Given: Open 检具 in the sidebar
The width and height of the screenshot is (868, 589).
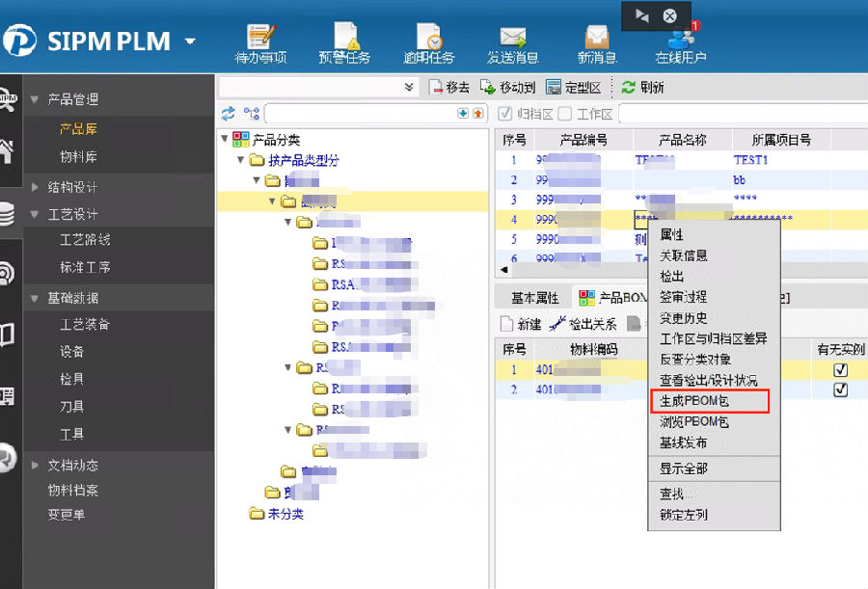Looking at the screenshot, I should (71, 379).
